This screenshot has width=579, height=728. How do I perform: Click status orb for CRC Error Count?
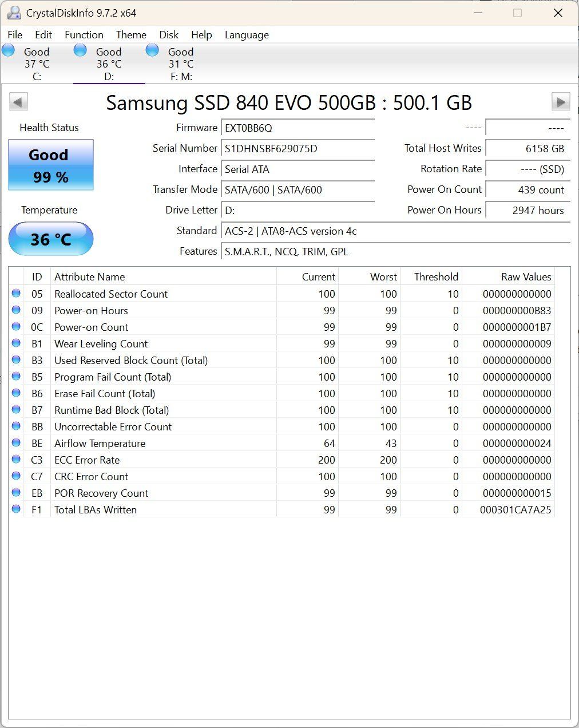coord(16,476)
